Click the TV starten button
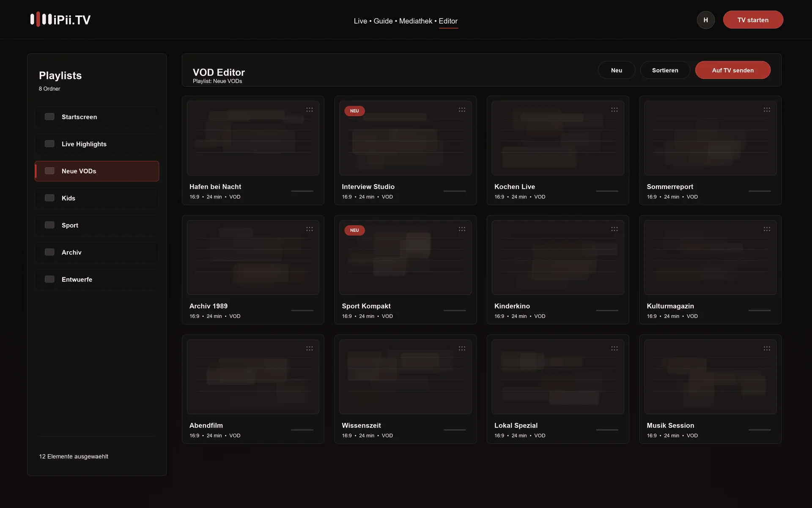 coord(753,20)
